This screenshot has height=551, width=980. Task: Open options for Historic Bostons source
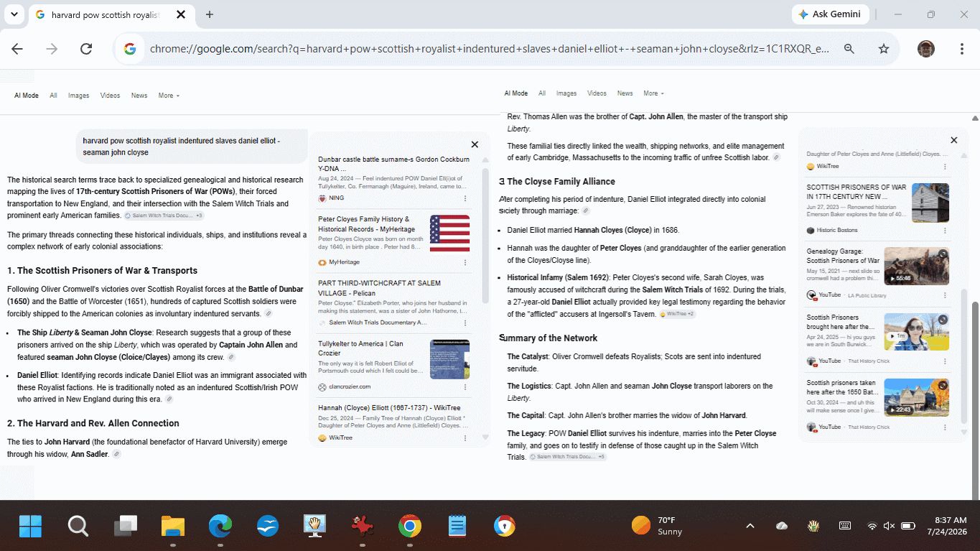pyautogui.click(x=945, y=231)
